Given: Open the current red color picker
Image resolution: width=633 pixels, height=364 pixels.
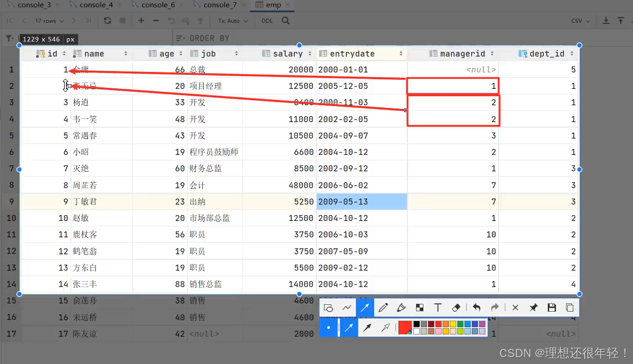Looking at the screenshot, I should coord(405,328).
